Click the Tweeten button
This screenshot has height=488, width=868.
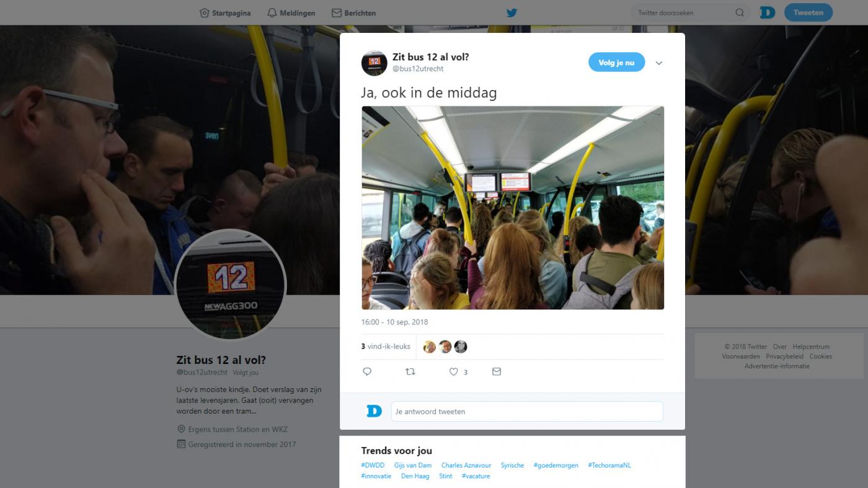click(x=808, y=12)
